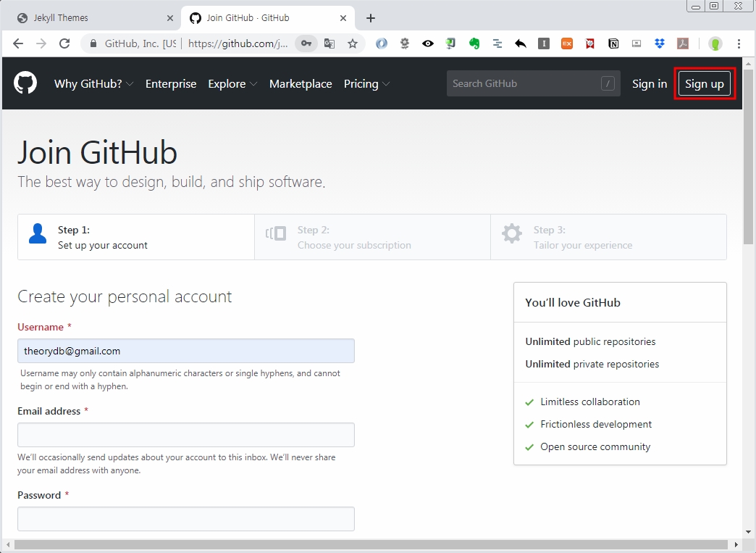Click the GitHub octocat logo
This screenshot has width=756, height=553.
tap(25, 83)
